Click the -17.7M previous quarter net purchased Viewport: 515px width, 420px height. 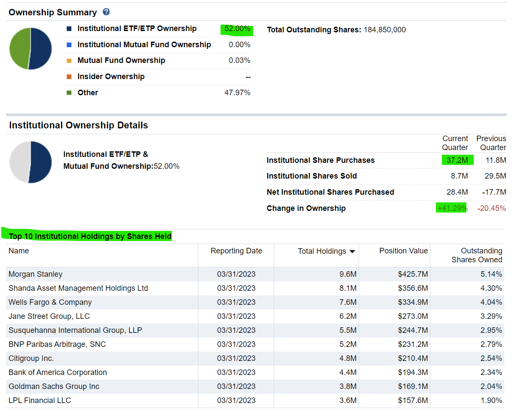click(494, 192)
